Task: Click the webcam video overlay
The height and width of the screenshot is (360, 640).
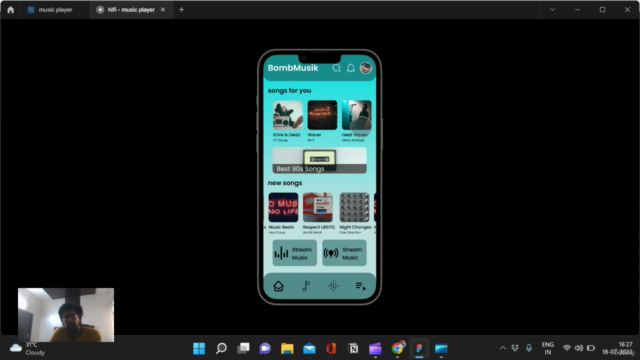Action: pos(66,315)
